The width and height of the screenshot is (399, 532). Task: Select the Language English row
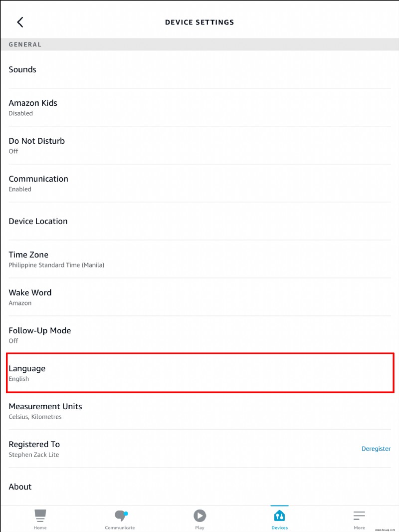click(200, 373)
